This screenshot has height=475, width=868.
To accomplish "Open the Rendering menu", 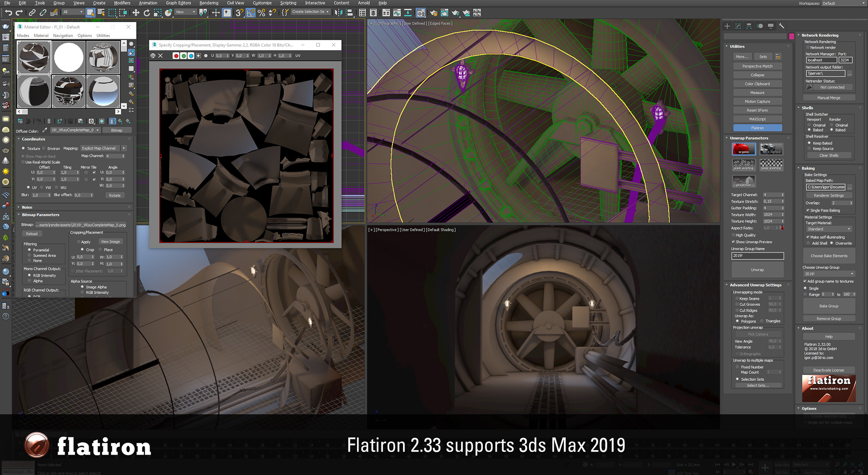I will click(x=208, y=3).
